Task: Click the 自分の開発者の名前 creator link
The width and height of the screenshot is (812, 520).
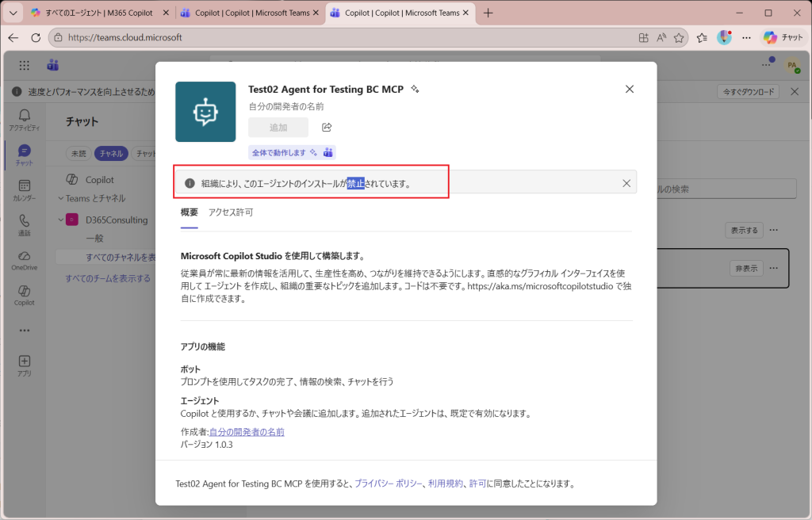Action: point(247,432)
